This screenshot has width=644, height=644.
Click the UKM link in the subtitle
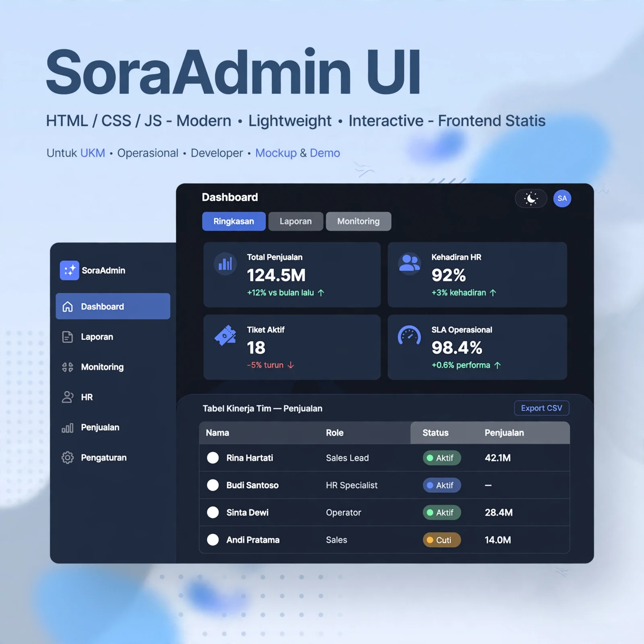[93, 153]
